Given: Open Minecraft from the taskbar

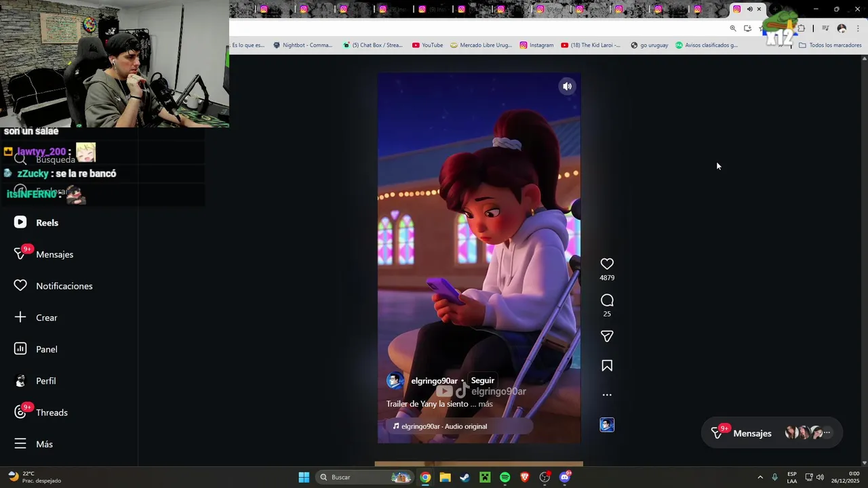Looking at the screenshot, I should pyautogui.click(x=485, y=477).
